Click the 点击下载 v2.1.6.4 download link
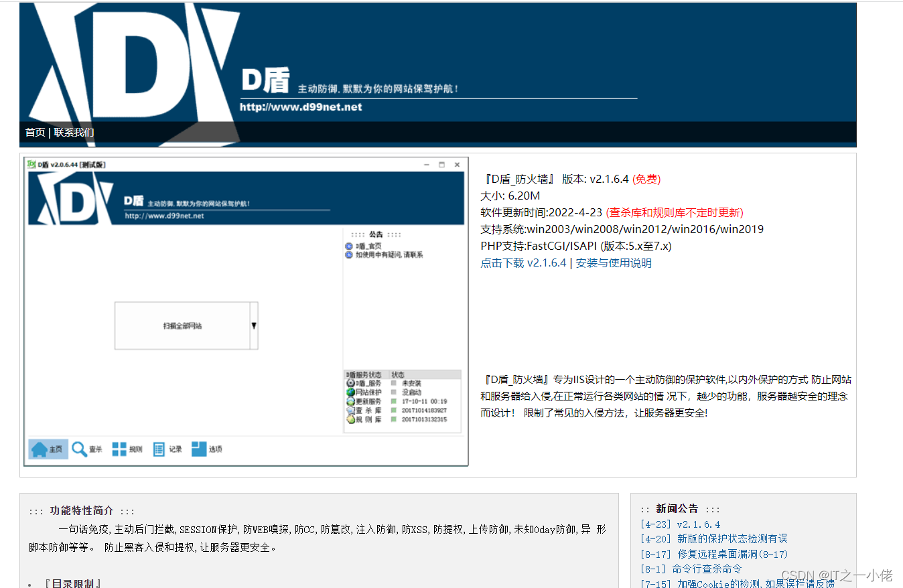Viewport: 903px width, 588px height. click(523, 263)
